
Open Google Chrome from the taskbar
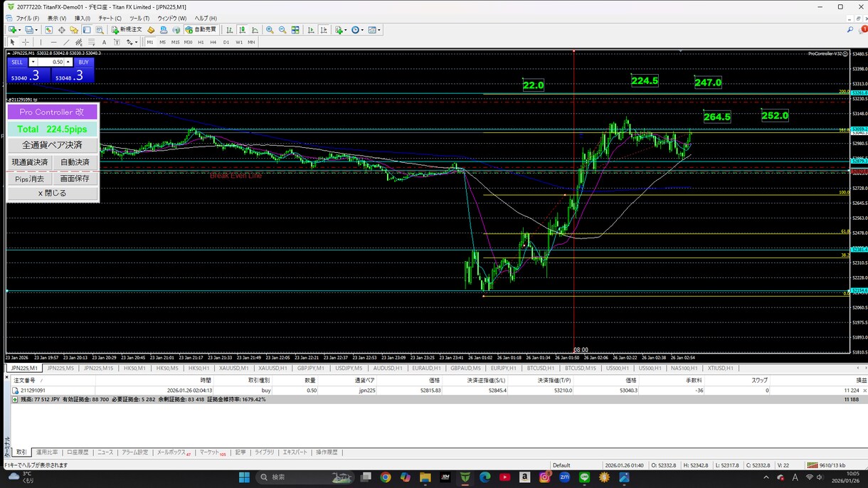[x=386, y=477]
